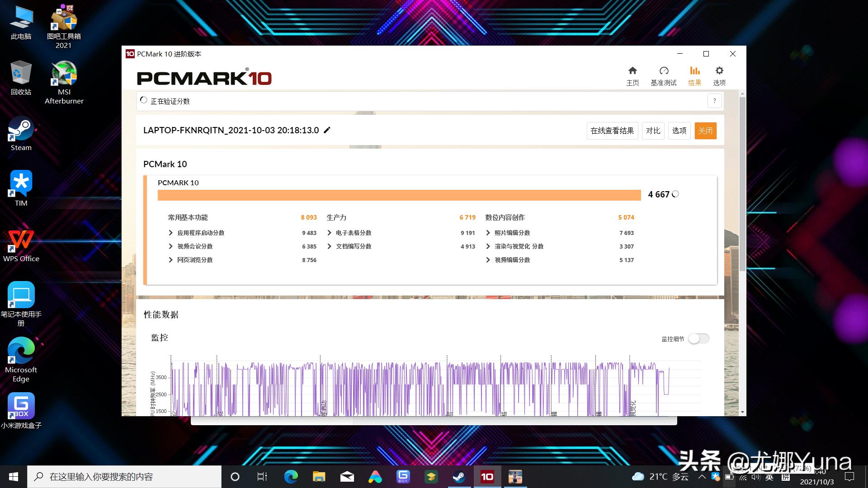Click the pencil icon to rename result

point(327,130)
